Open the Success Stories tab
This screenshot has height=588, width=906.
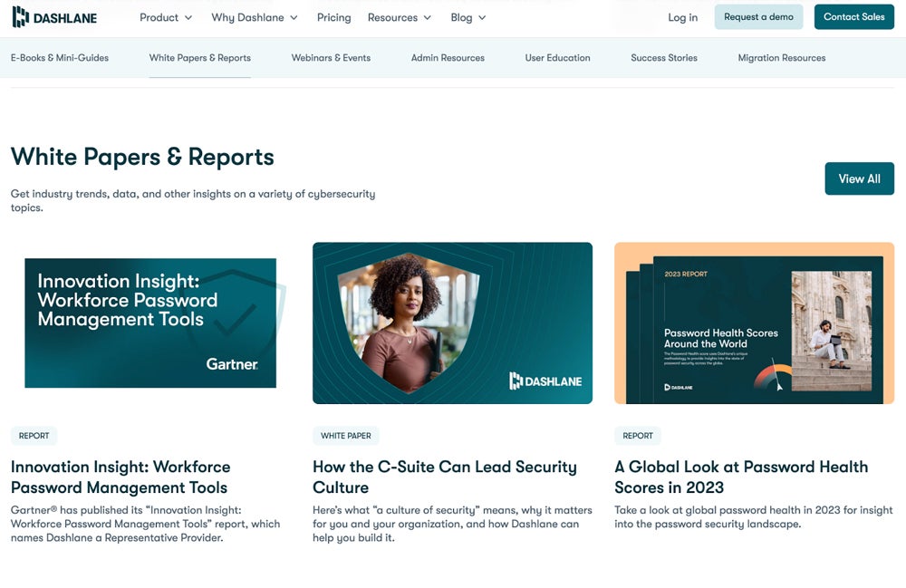tap(664, 58)
